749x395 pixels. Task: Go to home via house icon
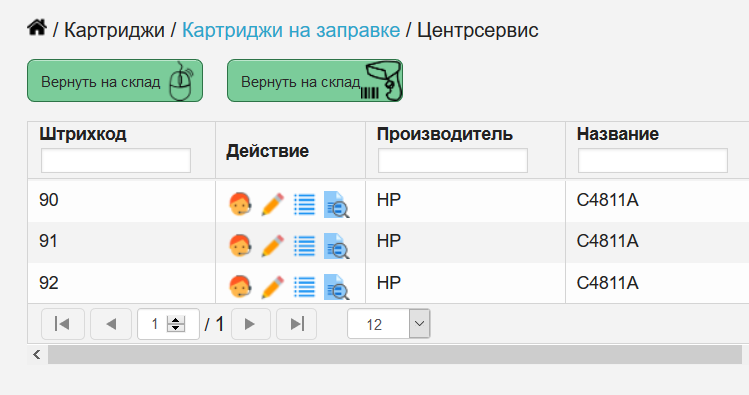[37, 28]
